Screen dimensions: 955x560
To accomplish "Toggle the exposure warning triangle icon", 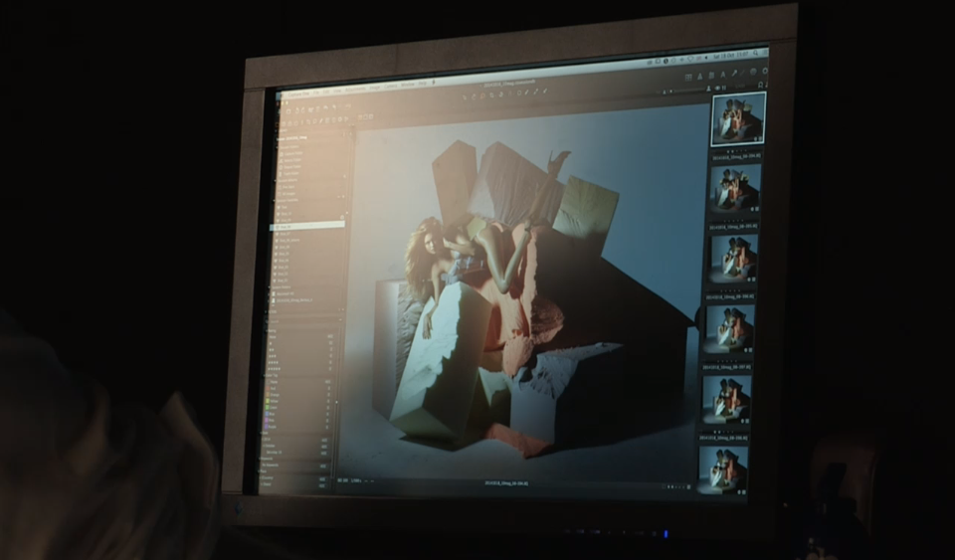I will coord(699,77).
